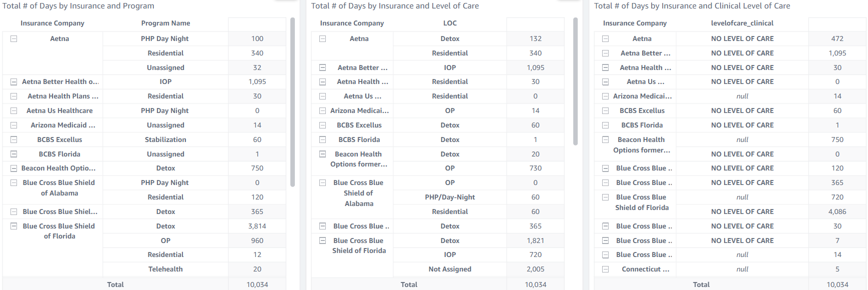Collapse BCBS Excellus row in Program table
This screenshot has height=290, width=868.
click(x=14, y=139)
